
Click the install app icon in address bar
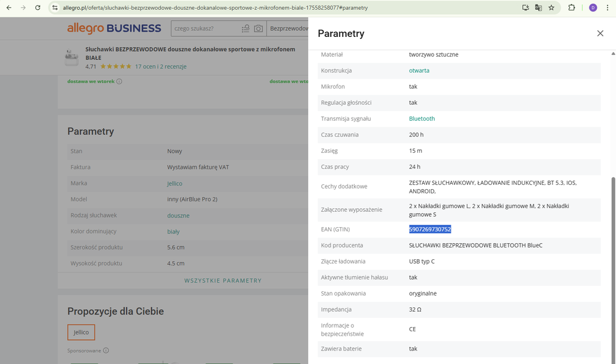(525, 8)
